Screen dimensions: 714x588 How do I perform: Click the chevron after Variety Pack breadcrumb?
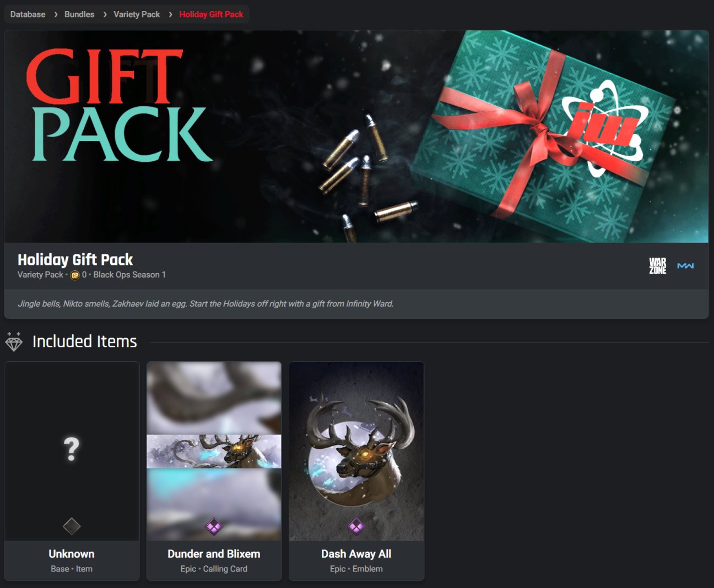(170, 14)
